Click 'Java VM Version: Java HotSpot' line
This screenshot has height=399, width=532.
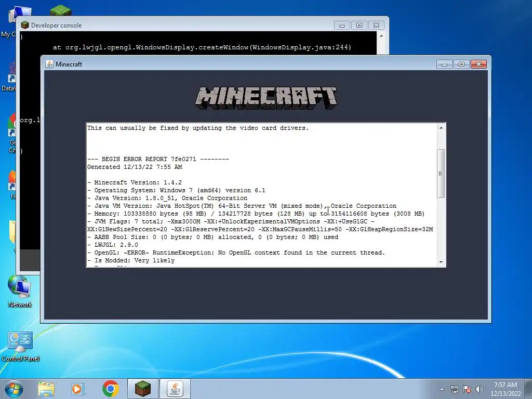[242, 206]
